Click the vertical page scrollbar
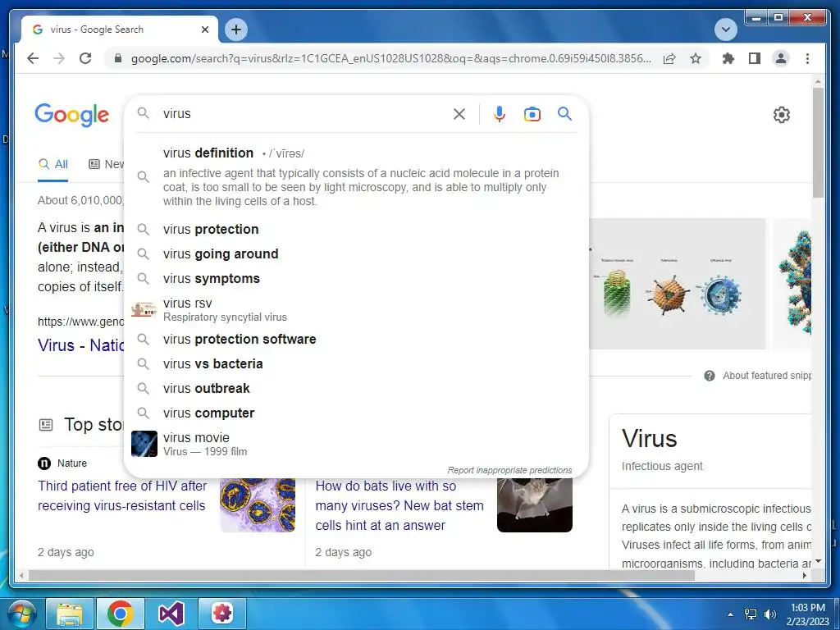 click(x=818, y=143)
